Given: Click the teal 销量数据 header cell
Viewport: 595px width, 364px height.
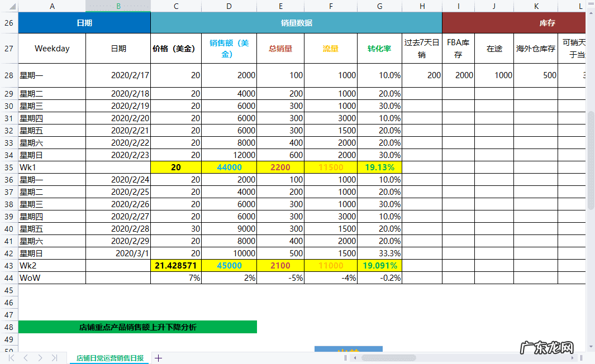Looking at the screenshot, I should (296, 23).
